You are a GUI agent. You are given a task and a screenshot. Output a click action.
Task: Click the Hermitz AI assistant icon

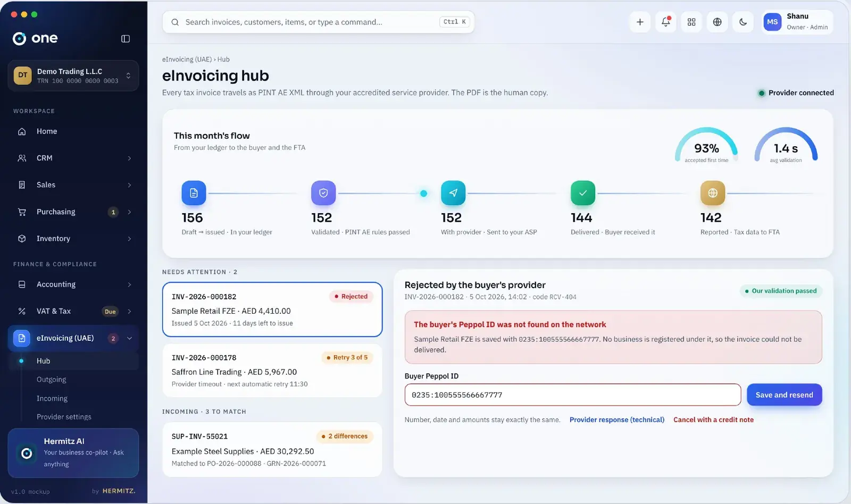coord(27,453)
